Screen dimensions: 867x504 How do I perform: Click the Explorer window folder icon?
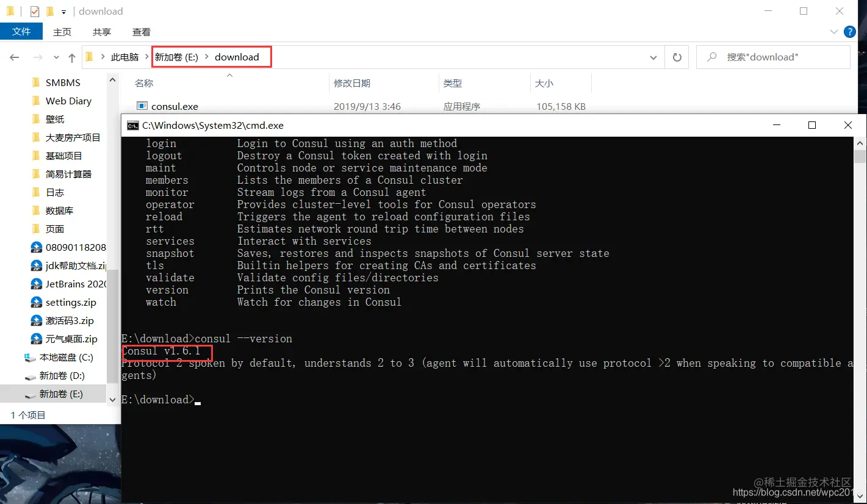click(10, 11)
